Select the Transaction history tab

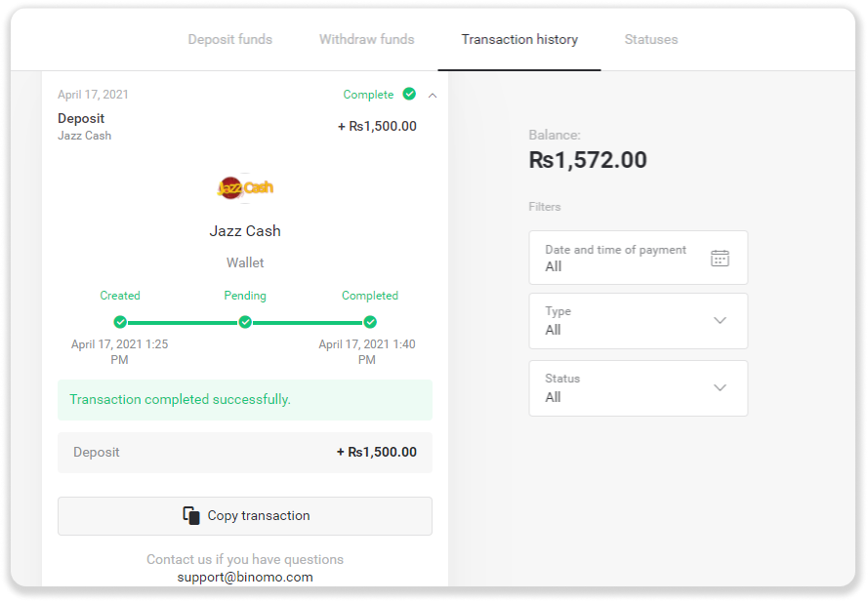tap(519, 40)
